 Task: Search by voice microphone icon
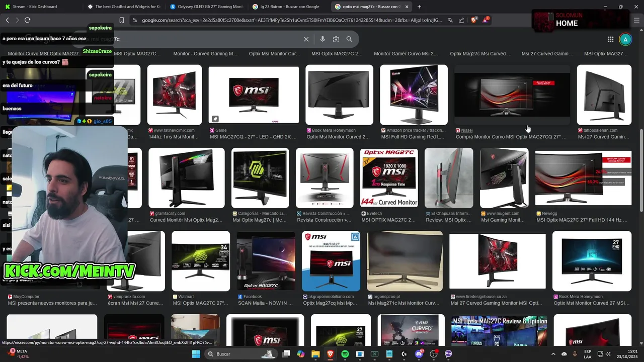tap(323, 39)
